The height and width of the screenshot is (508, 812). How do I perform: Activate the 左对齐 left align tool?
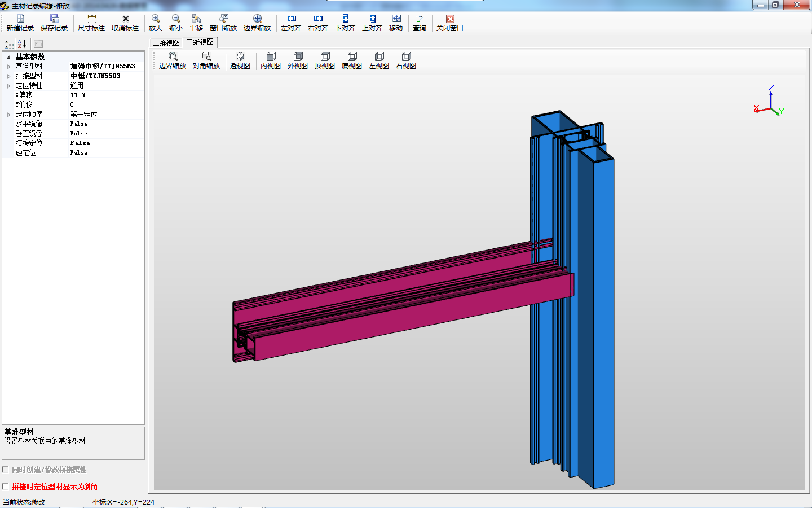(291, 23)
